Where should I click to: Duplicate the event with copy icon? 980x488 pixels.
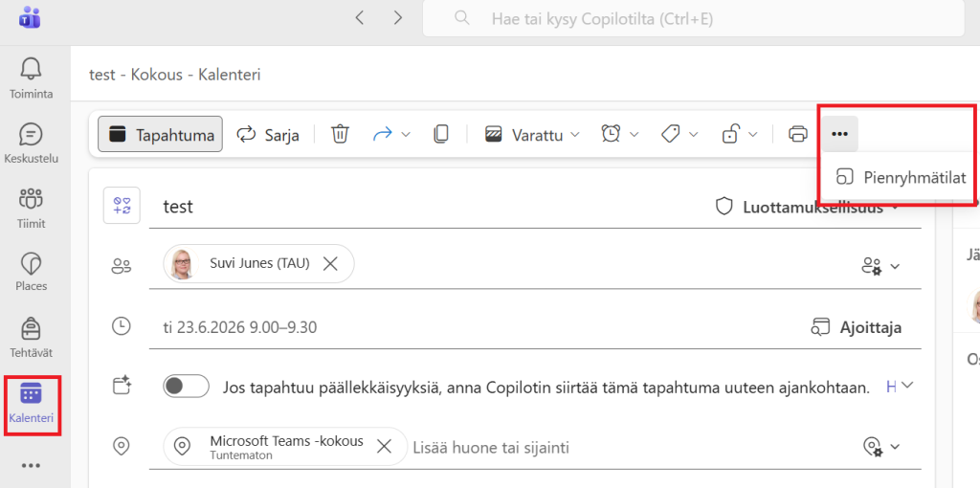pyautogui.click(x=441, y=134)
